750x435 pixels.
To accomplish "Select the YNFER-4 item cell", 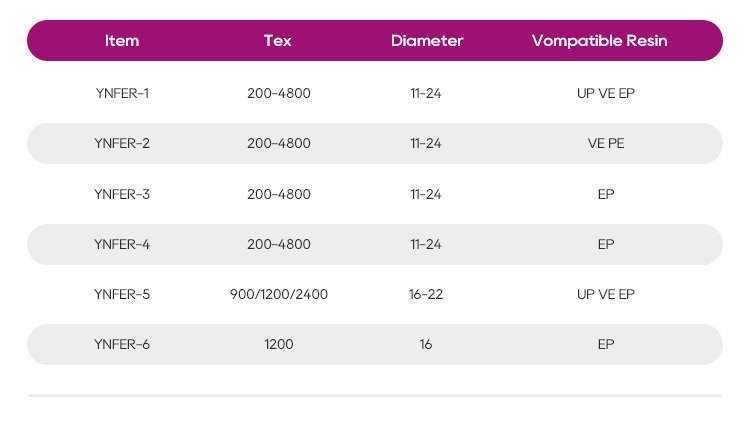I will 122,244.
